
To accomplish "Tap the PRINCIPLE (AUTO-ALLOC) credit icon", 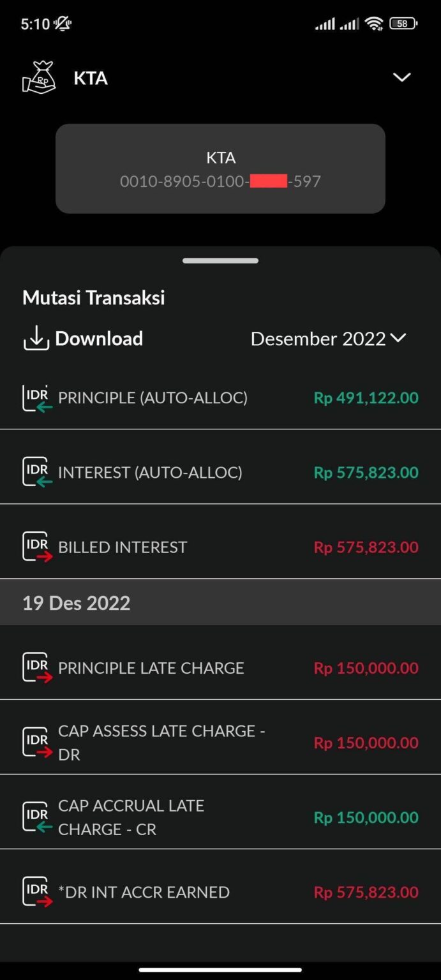I will (37, 398).
